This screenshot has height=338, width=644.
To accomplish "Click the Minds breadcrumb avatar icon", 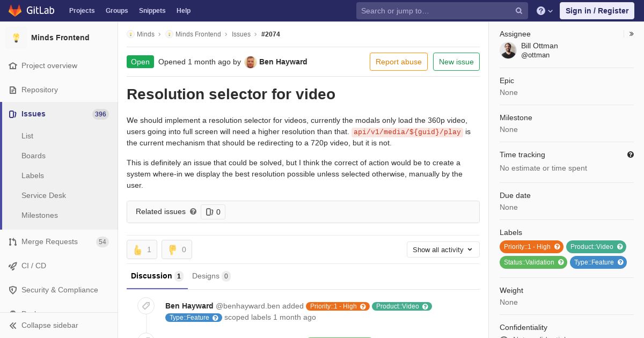I will (x=130, y=34).
